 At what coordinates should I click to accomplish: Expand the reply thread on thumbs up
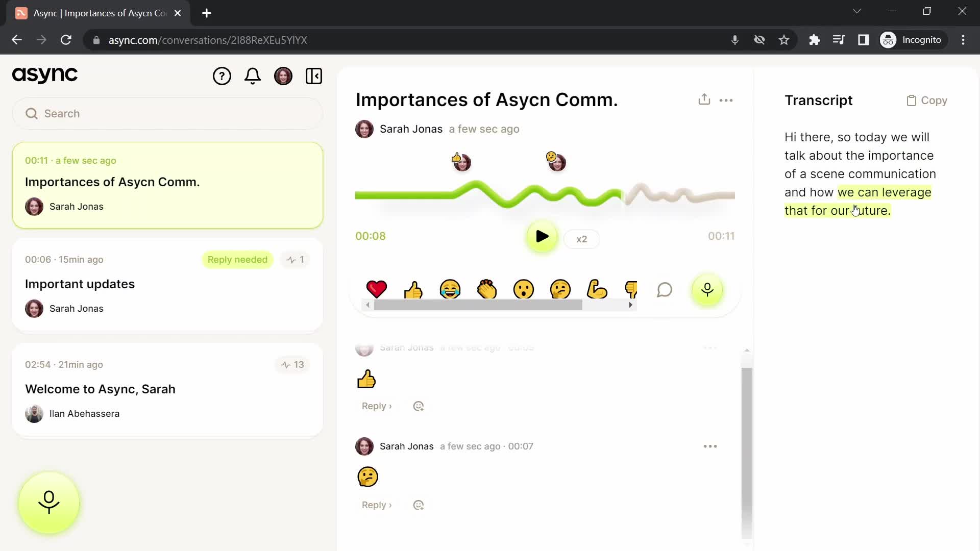[x=376, y=406]
